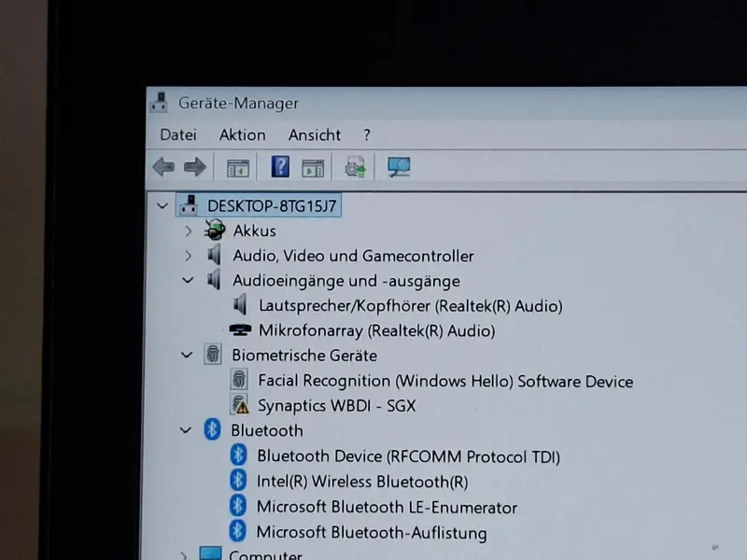Select the Akkus label
The width and height of the screenshot is (747, 560).
point(254,231)
